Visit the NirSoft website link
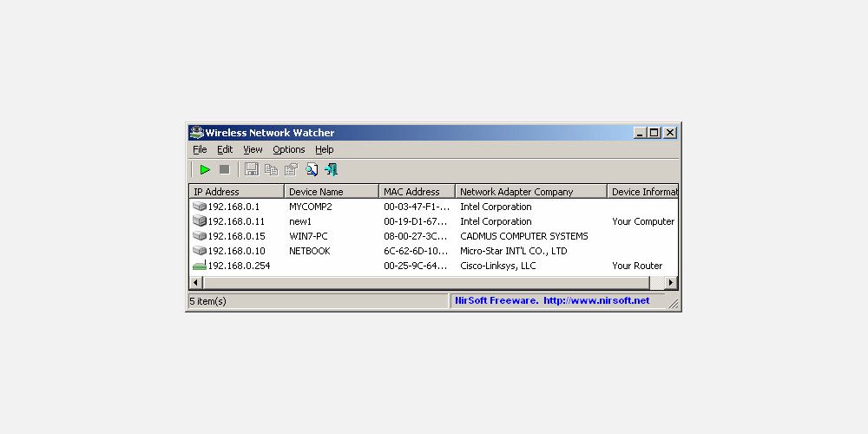The width and height of the screenshot is (868, 434). 596,300
